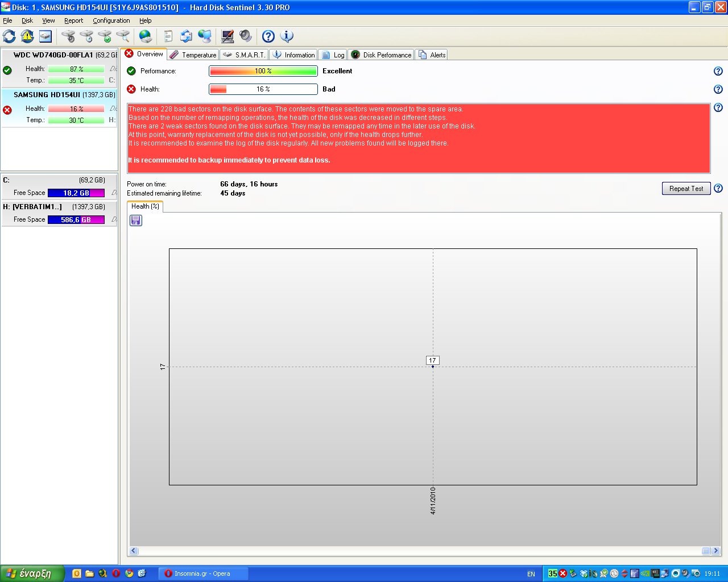Click the chart scrollbar right arrow
Image resolution: width=728 pixels, height=582 pixels.
716,551
